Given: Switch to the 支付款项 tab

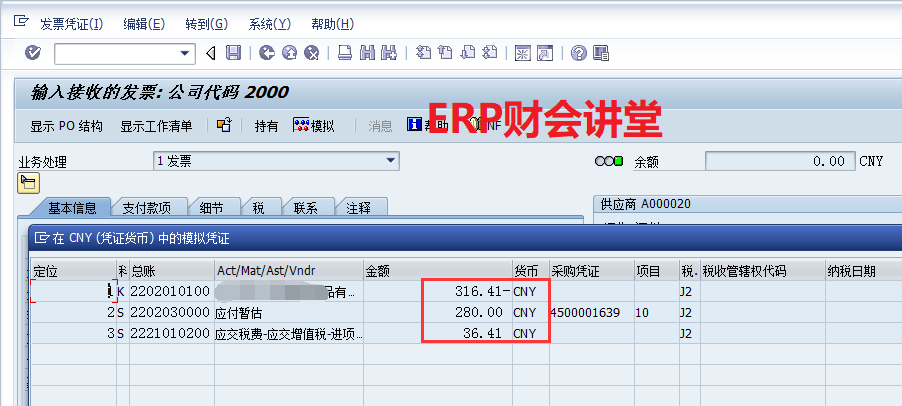Looking at the screenshot, I should pyautogui.click(x=146, y=208).
